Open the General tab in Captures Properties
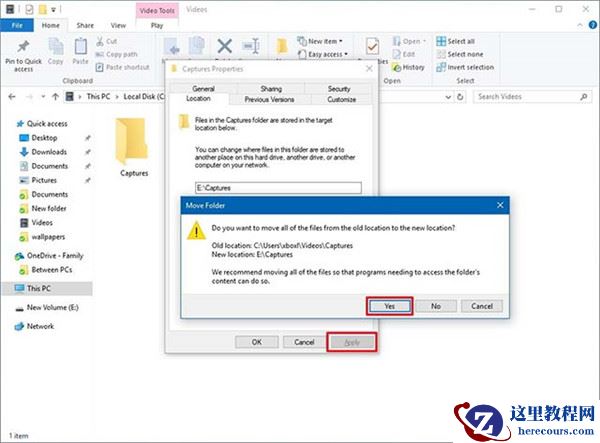Screen dimensions: 600x443 (x=203, y=89)
